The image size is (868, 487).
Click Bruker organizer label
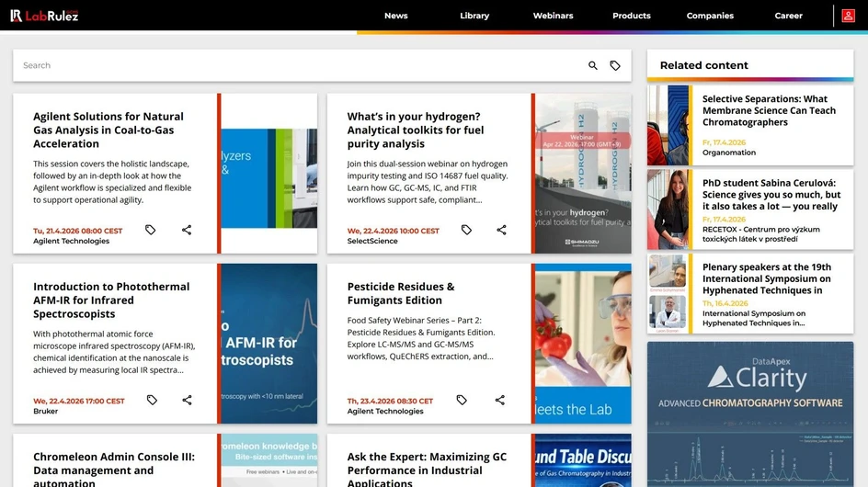[45, 411]
